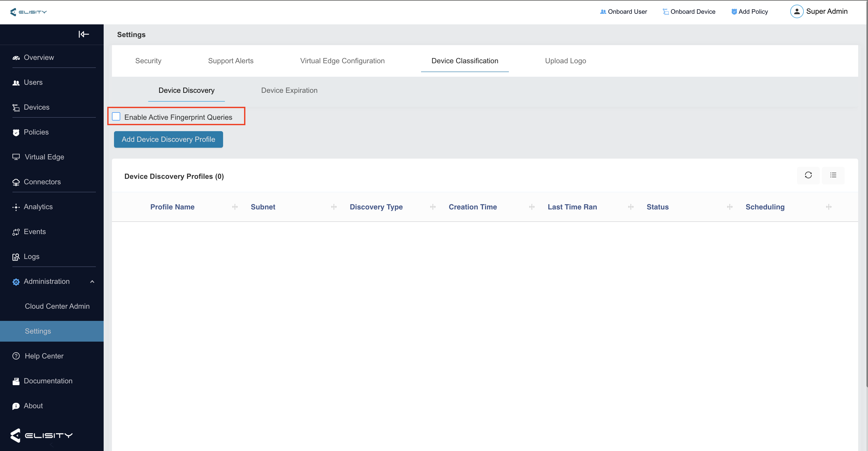Sort by the Creation Time column

(473, 207)
